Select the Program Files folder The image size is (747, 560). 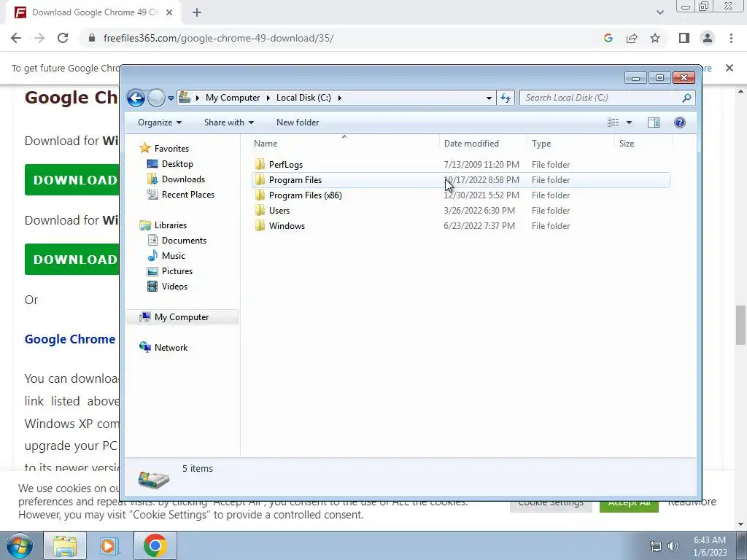click(x=460, y=180)
